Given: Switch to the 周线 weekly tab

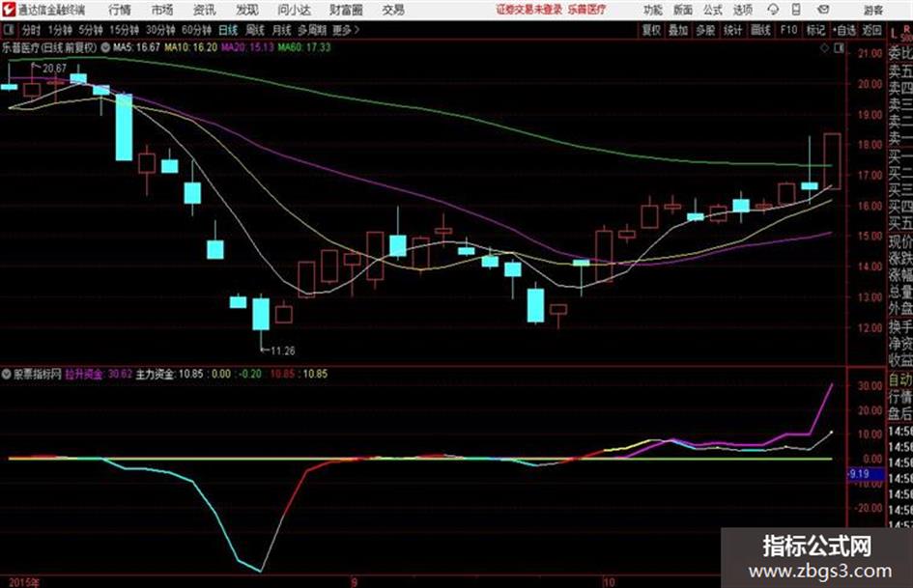Looking at the screenshot, I should click(255, 30).
